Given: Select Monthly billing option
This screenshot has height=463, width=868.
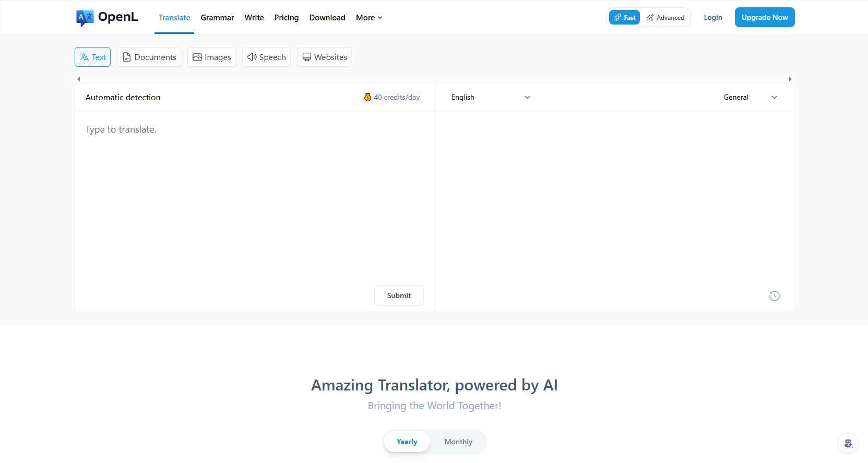Looking at the screenshot, I should [x=458, y=442].
